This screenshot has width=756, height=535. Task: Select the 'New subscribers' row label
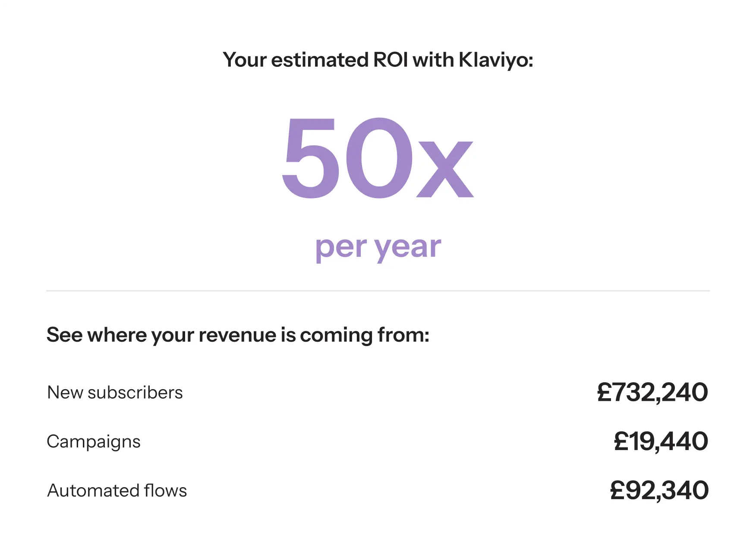point(115,393)
